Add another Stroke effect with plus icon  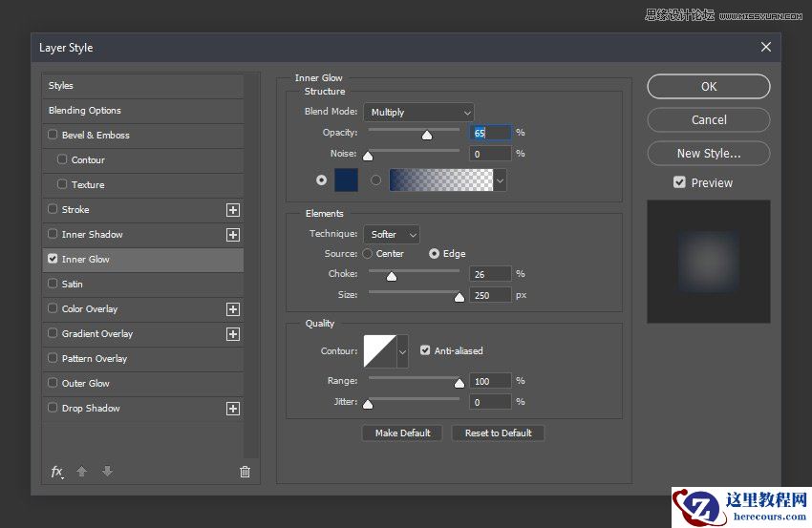tap(232, 210)
